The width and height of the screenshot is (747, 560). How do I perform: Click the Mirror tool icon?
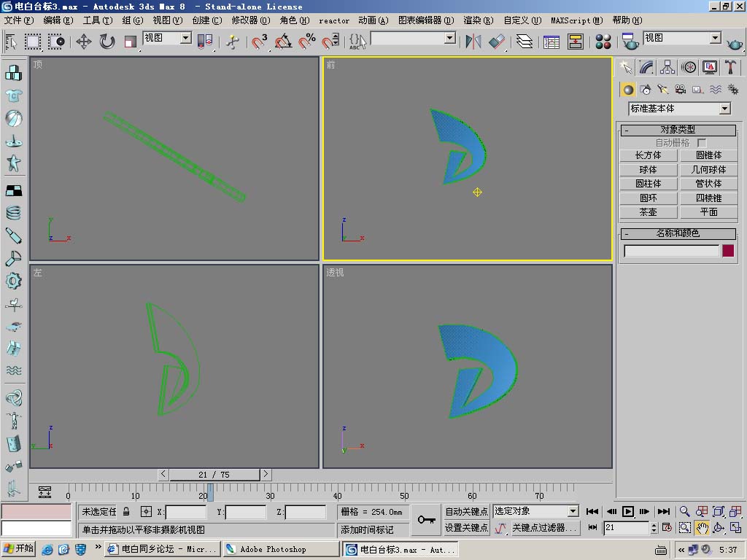[473, 42]
